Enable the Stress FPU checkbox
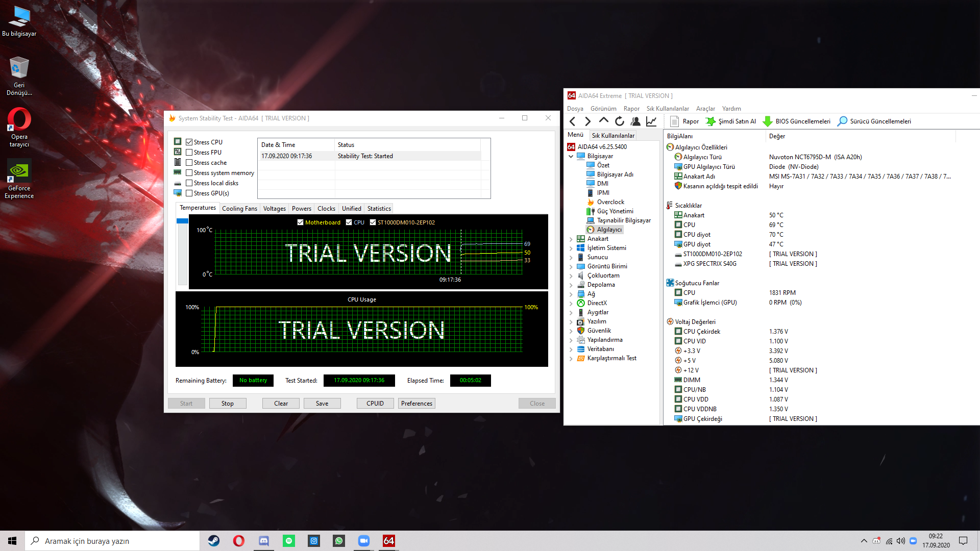Viewport: 980px width, 551px height. click(189, 153)
